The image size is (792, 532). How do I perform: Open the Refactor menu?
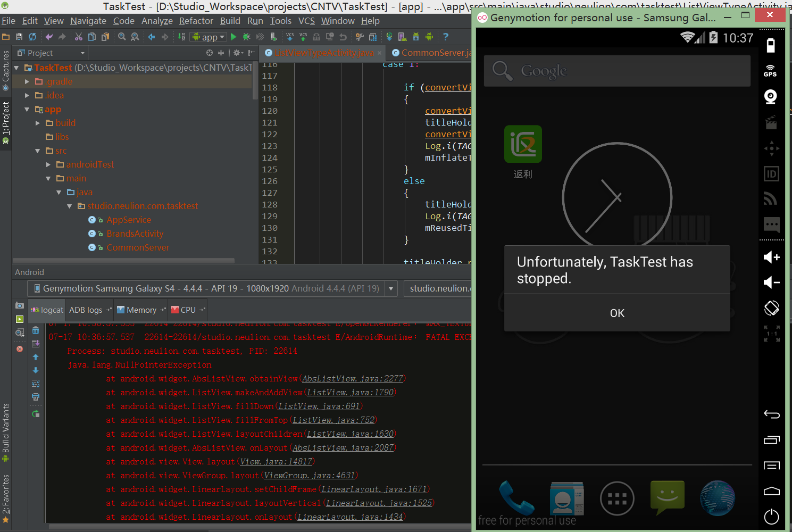196,21
